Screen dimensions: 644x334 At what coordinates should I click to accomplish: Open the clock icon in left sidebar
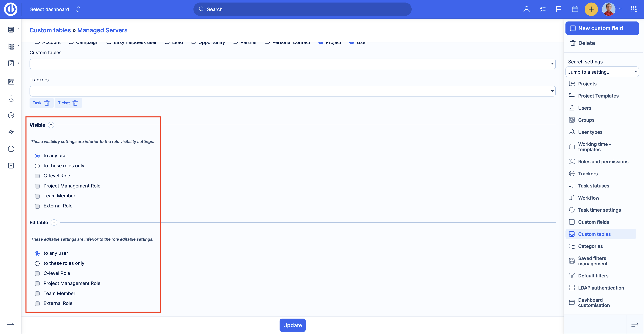(11, 115)
